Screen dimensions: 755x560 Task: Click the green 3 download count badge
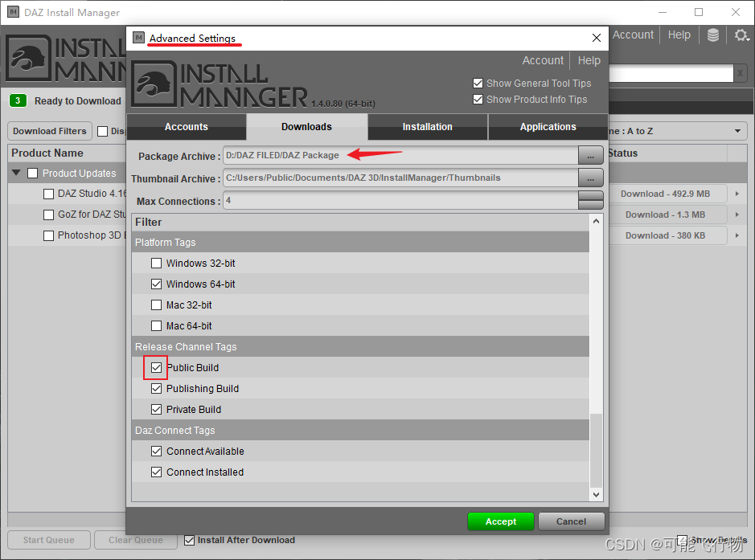(x=18, y=100)
